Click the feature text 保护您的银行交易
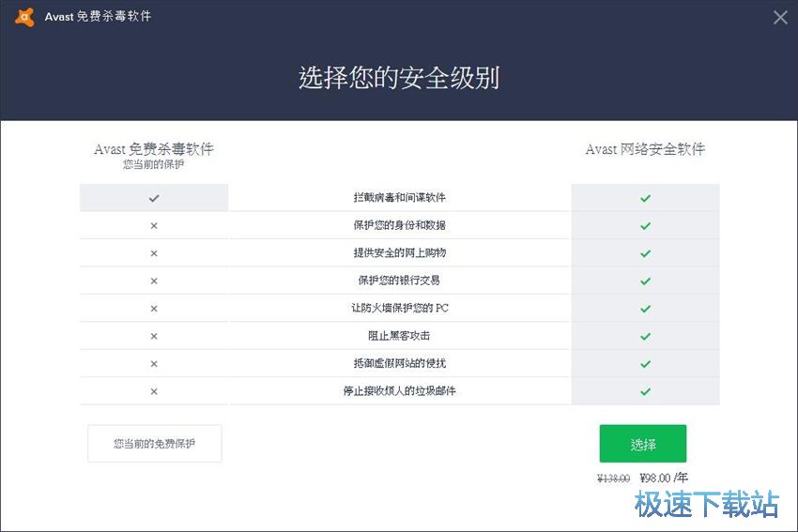This screenshot has height=532, width=798. [400, 281]
